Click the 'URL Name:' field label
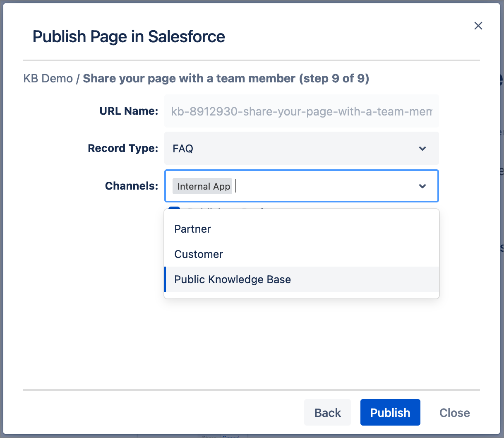The height and width of the screenshot is (438, 504). tap(129, 111)
